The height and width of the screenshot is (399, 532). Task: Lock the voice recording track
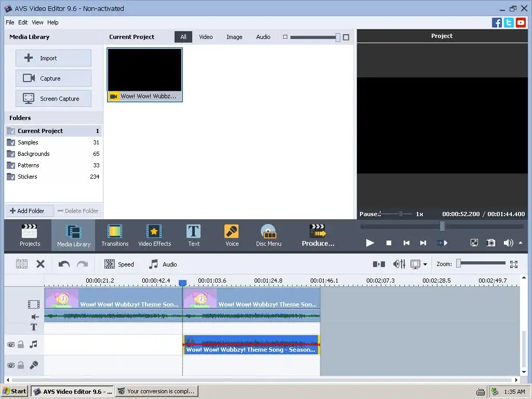coord(21,365)
